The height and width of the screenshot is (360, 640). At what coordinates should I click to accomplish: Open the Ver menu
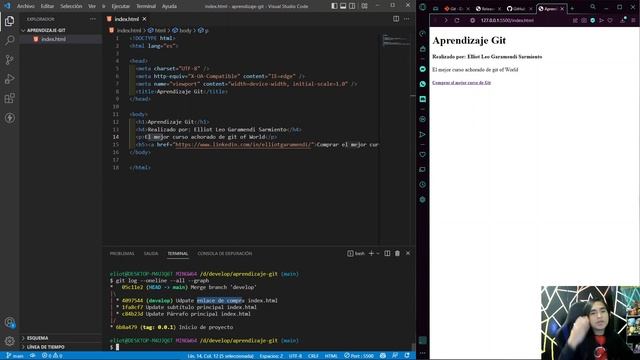point(92,6)
